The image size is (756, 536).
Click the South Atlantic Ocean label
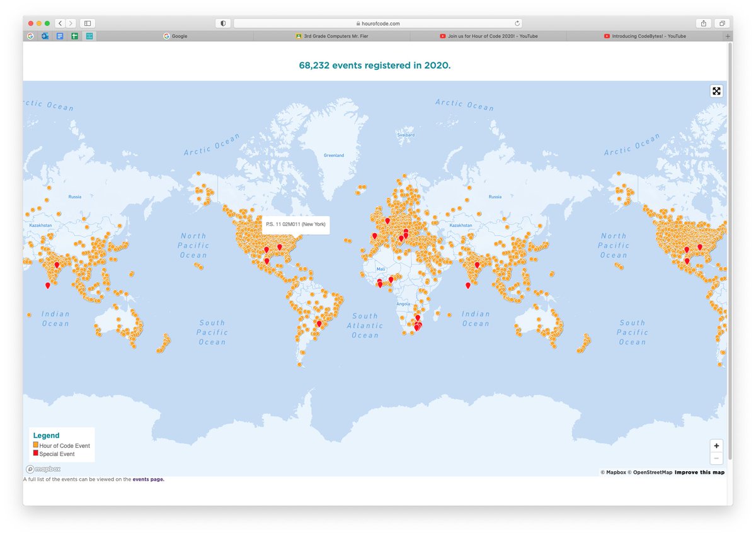point(365,326)
